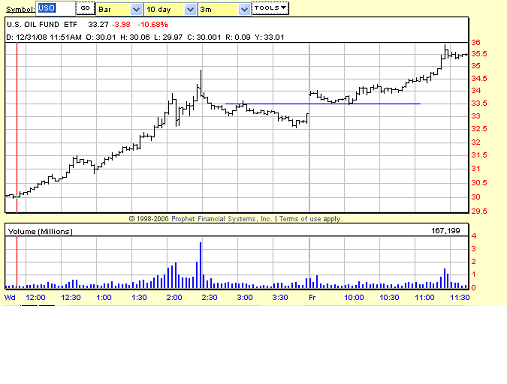Open the TOOLS menu
This screenshot has width=507, height=384.
(270, 8)
